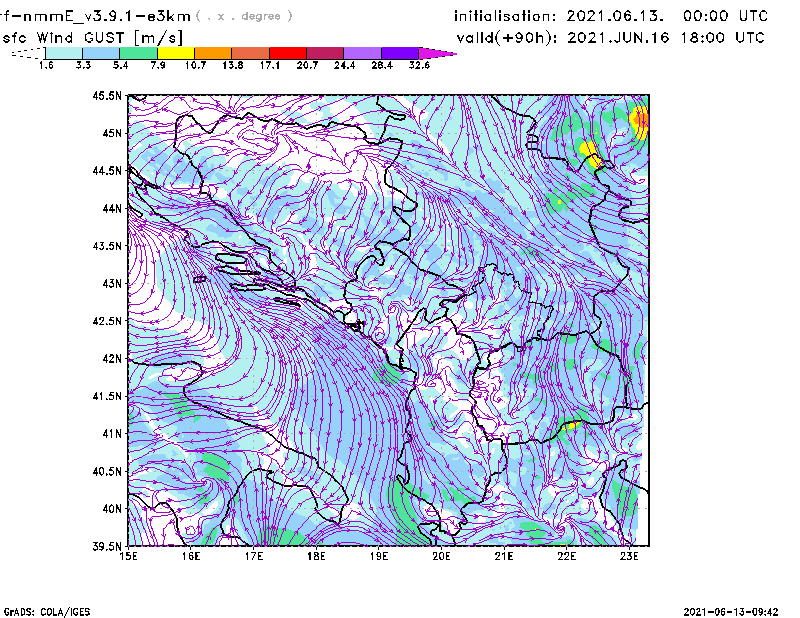Click the legend value 1.6

point(46,65)
